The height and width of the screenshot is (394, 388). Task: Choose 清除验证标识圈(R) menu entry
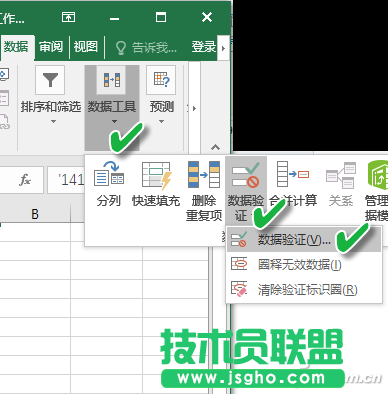click(x=304, y=289)
